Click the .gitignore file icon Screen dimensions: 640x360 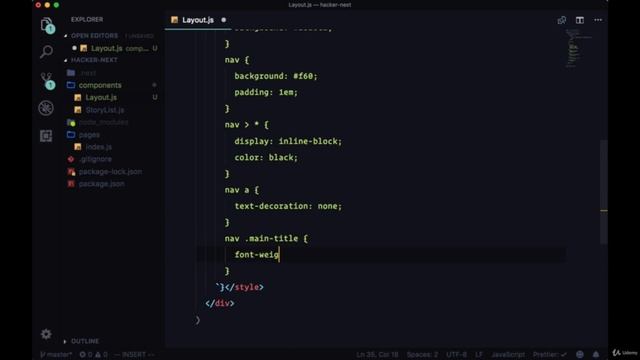[71, 159]
